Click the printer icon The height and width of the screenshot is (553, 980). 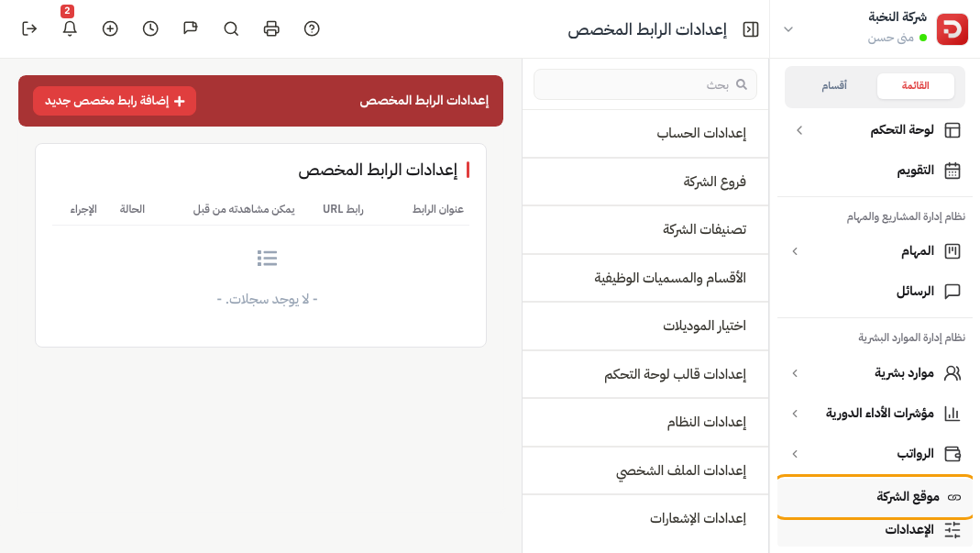pos(271,28)
